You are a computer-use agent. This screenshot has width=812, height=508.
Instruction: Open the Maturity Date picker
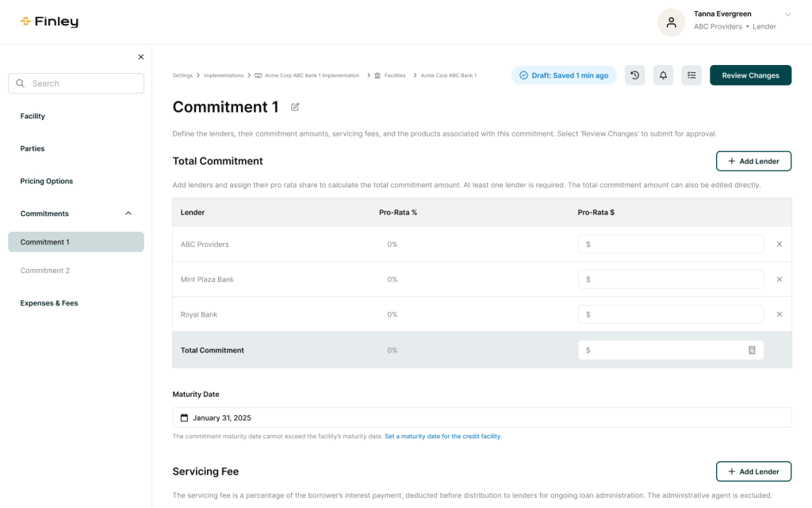(481, 418)
